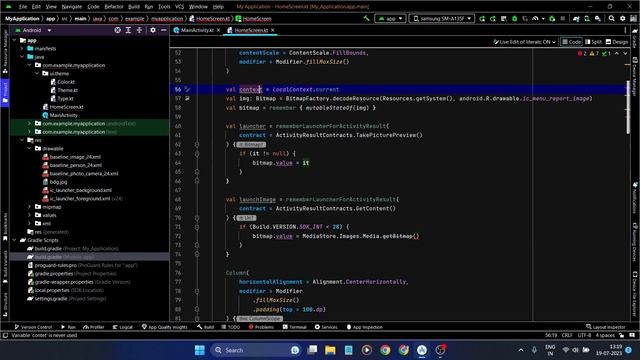Expand the manifests folder
640x360 pixels.
coord(22,49)
